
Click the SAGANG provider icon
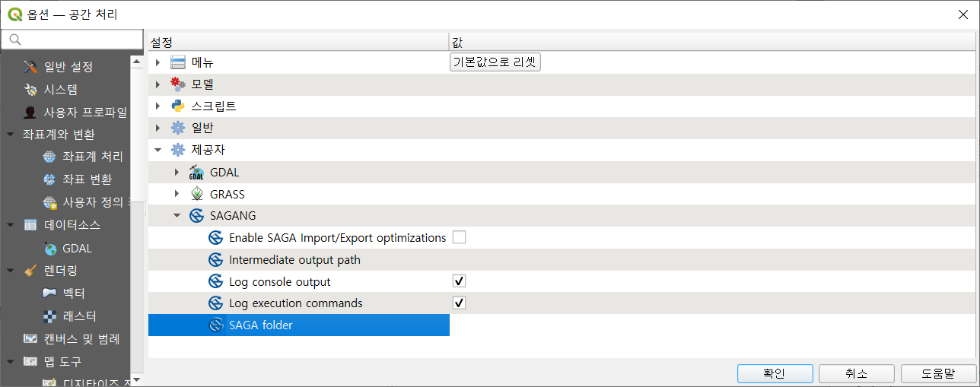tap(196, 216)
